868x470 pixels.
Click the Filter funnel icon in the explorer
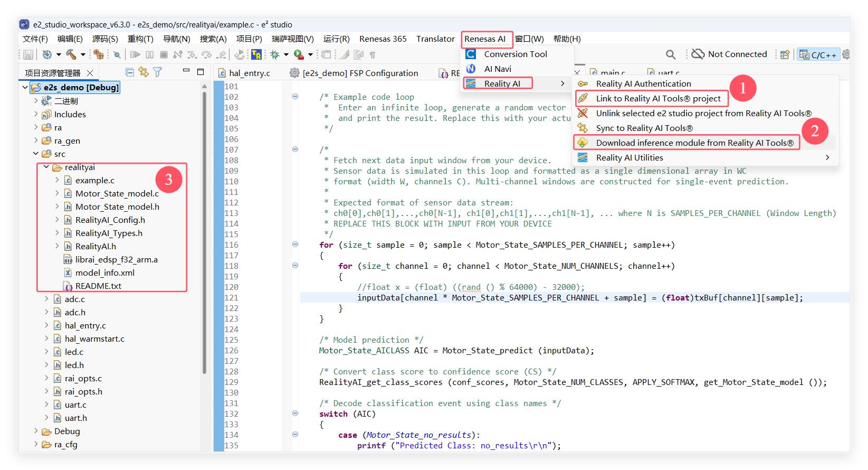pyautogui.click(x=157, y=72)
